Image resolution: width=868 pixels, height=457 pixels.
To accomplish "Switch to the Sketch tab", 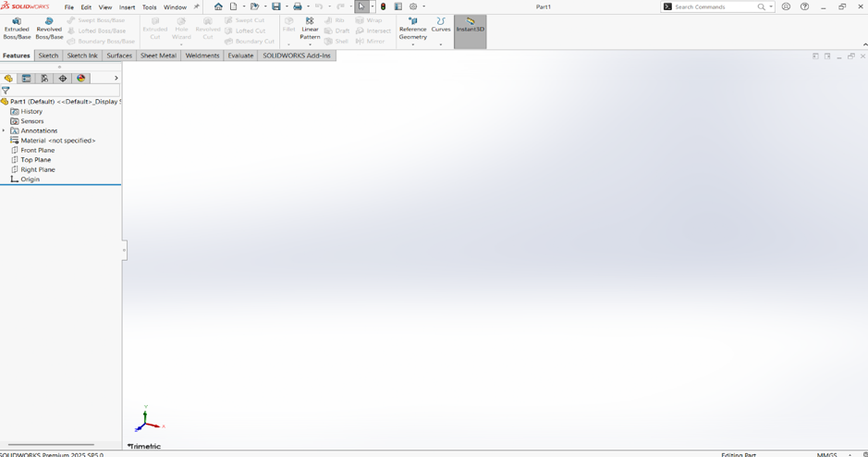I will pyautogui.click(x=48, y=56).
